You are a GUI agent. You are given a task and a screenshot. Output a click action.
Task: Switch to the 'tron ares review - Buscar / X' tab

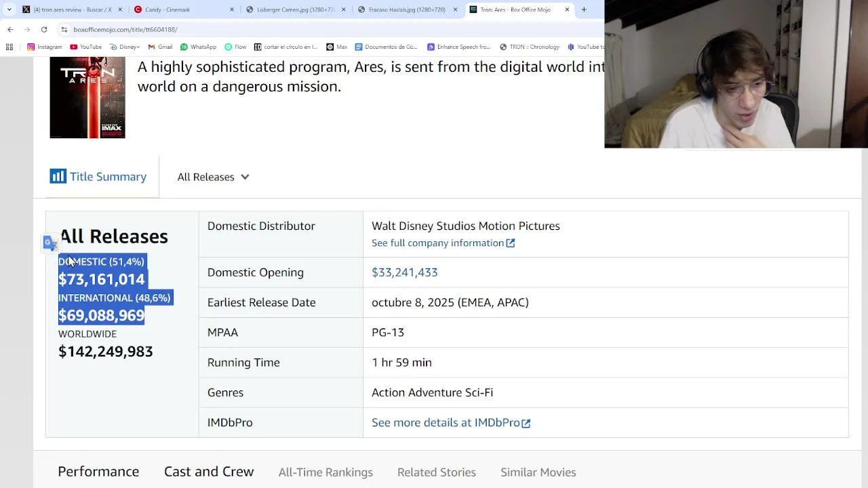pyautogui.click(x=72, y=9)
